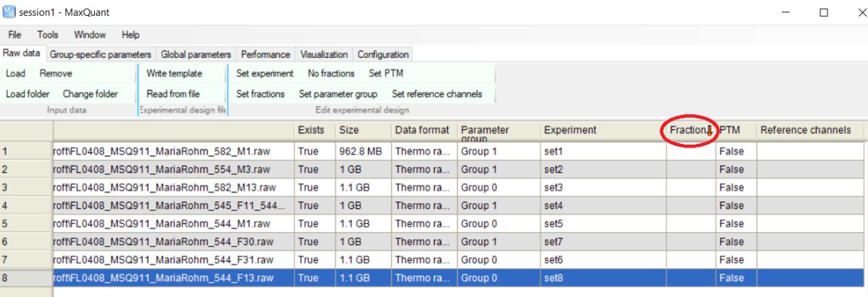Select file MariaRohm_544_F31.raw
Image resolution: width=868 pixels, height=297 pixels.
pos(174,259)
